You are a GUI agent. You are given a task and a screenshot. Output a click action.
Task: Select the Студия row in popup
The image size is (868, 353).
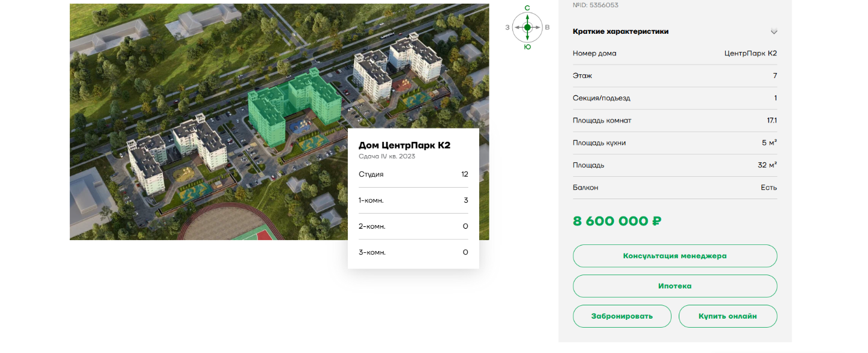[413, 174]
